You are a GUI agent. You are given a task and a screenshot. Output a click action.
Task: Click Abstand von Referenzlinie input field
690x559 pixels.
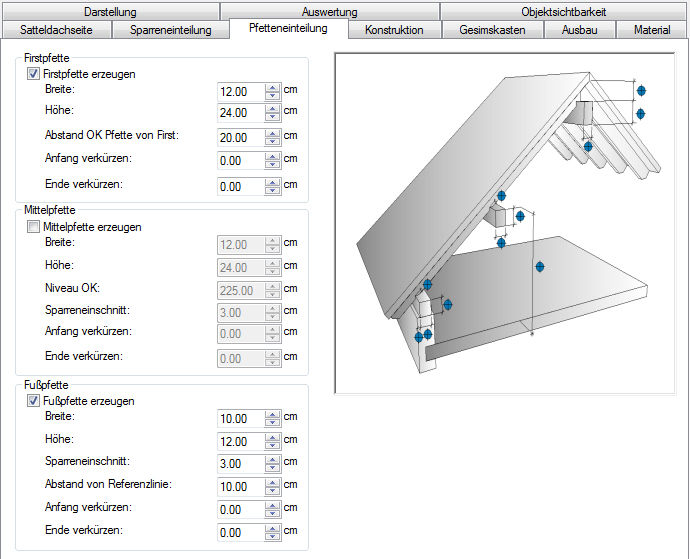[241, 487]
